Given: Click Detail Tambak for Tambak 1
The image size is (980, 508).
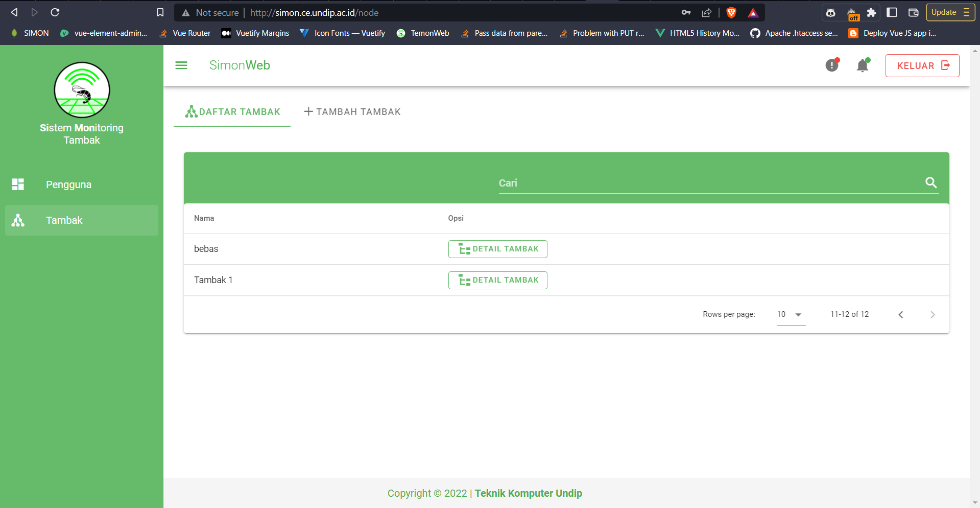Looking at the screenshot, I should tap(497, 280).
